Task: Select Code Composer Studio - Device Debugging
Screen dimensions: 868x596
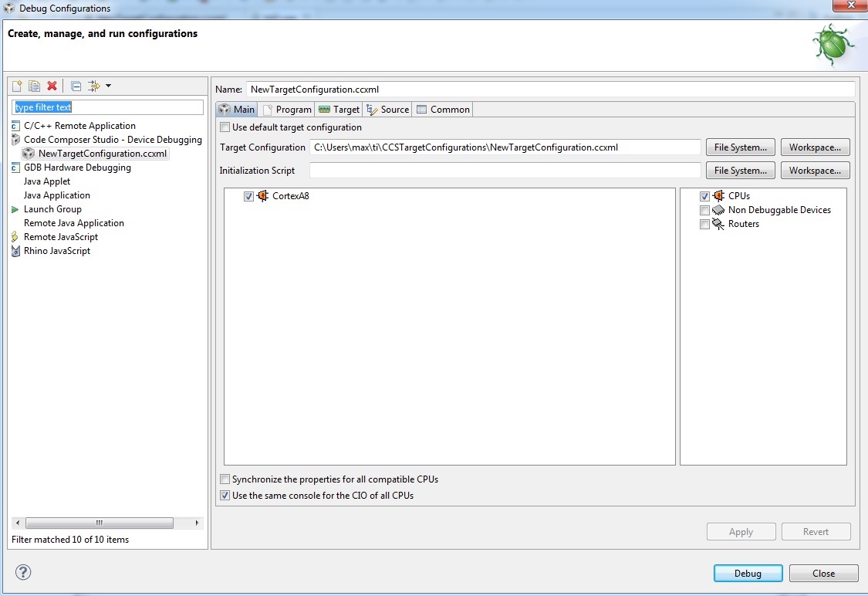Action: coord(113,140)
